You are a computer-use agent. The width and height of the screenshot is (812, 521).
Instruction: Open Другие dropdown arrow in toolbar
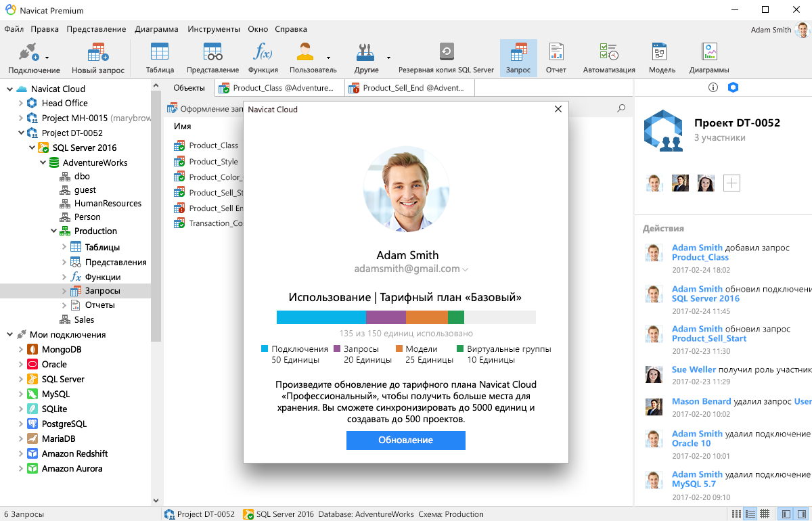(x=388, y=58)
